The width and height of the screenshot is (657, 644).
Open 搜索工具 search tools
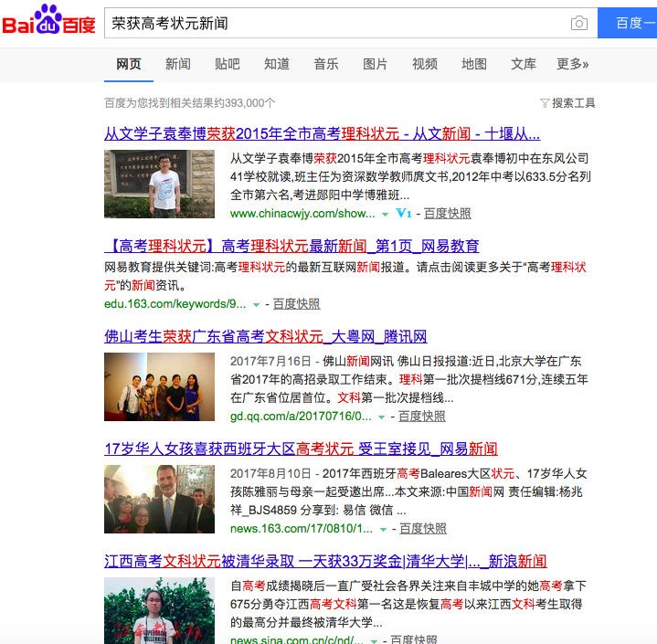568,103
